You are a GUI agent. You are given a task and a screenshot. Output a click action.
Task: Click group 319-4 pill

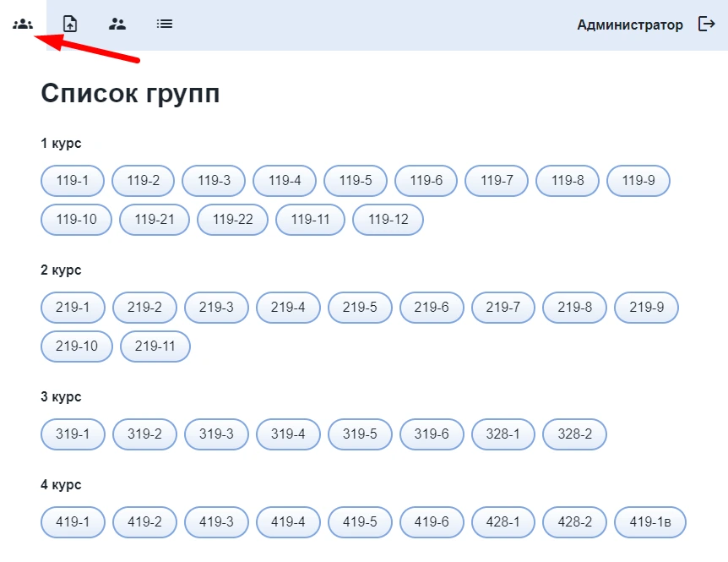pyautogui.click(x=288, y=434)
